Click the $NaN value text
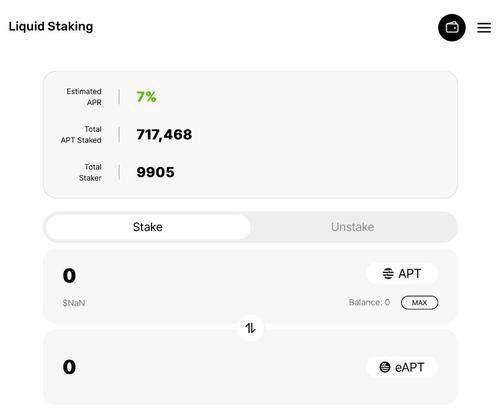 [x=74, y=303]
